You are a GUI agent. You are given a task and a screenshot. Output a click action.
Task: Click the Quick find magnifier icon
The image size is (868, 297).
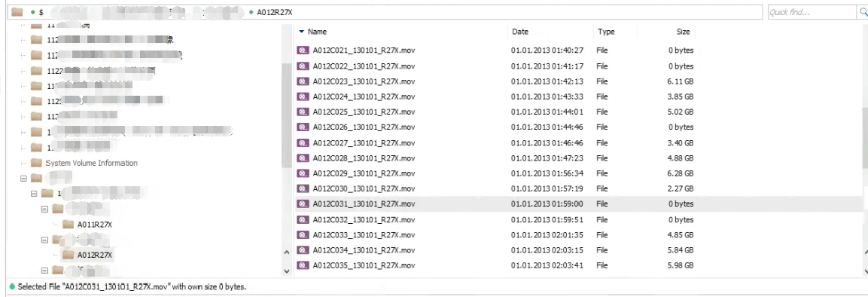pos(862,12)
